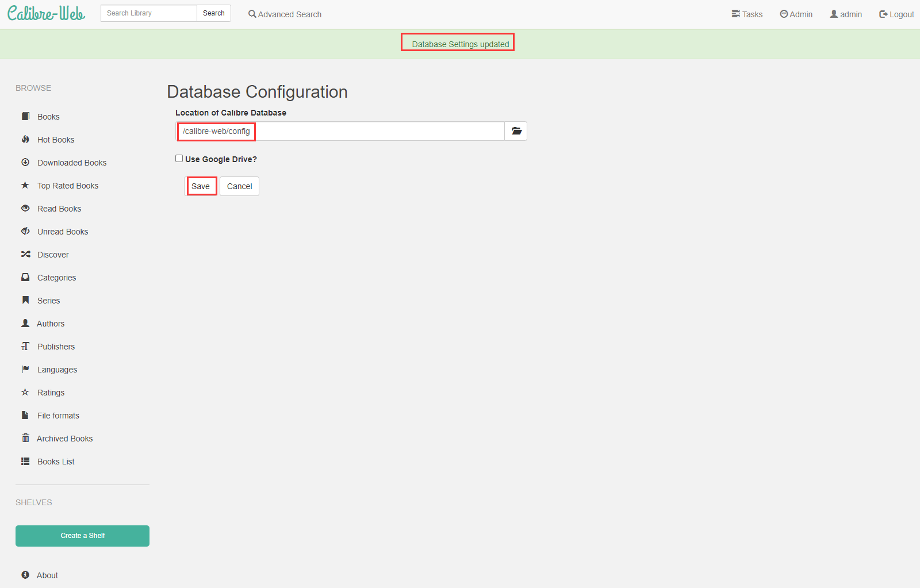
Task: Go to the Admin page
Action: coord(796,14)
